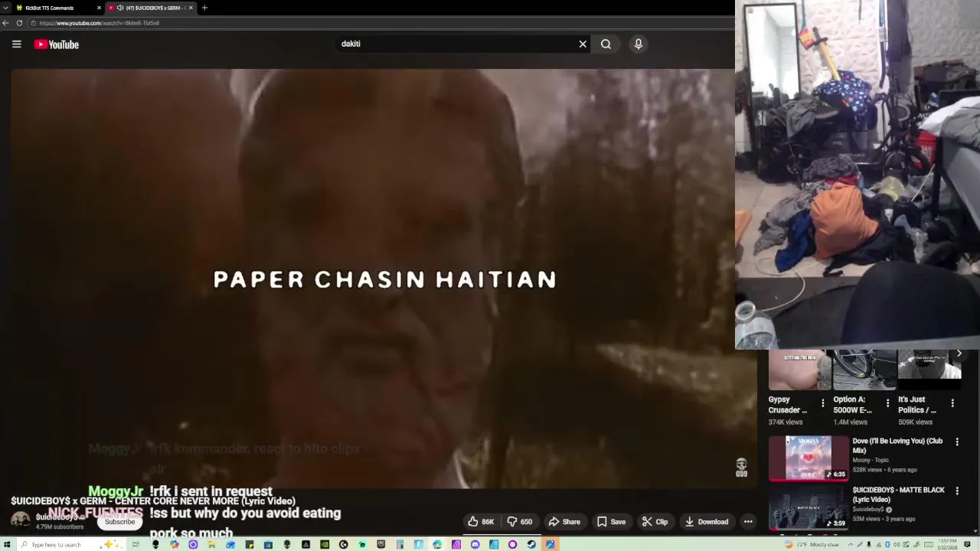The width and height of the screenshot is (980, 551).
Task: Go to the YouTube home logo
Action: (x=57, y=44)
